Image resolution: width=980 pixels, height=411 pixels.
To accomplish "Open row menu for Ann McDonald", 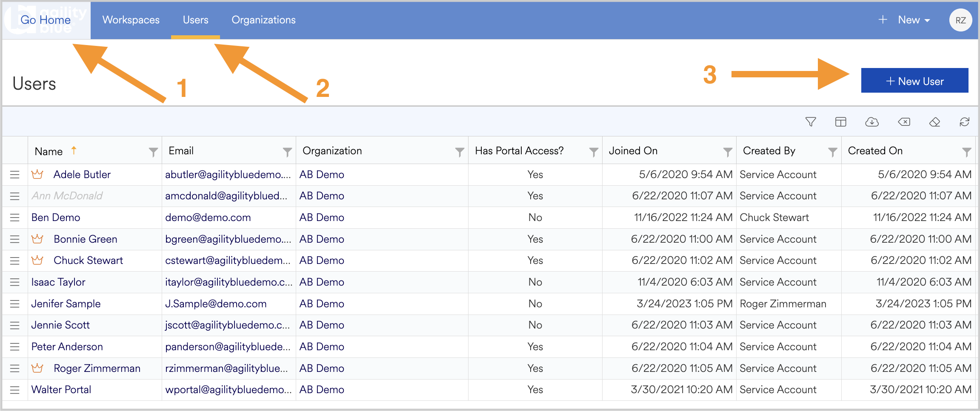I will (15, 196).
